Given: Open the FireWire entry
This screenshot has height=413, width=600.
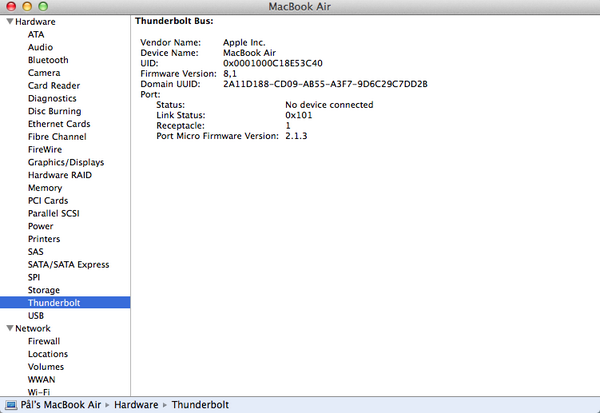Looking at the screenshot, I should coord(45,149).
